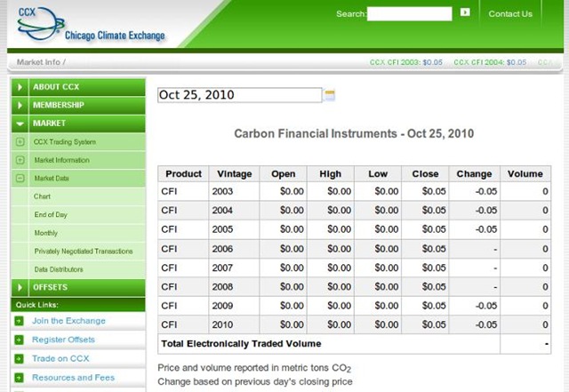Open the MEMBERSHIP menu
The height and width of the screenshot is (392, 569).
78,105
